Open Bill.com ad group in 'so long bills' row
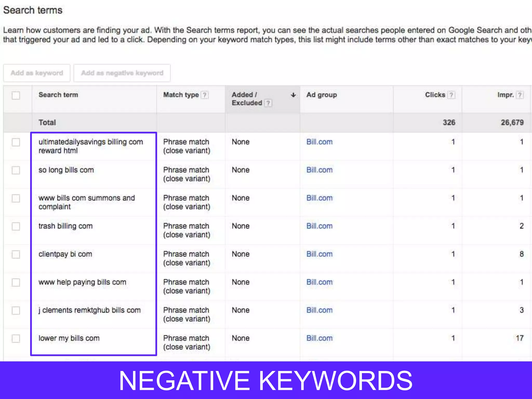 click(x=320, y=170)
